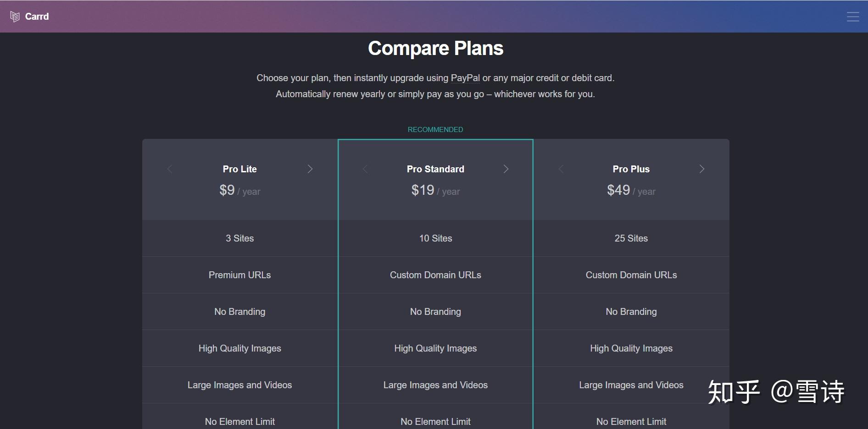Click the PayPal link
868x429 pixels.
click(x=465, y=78)
